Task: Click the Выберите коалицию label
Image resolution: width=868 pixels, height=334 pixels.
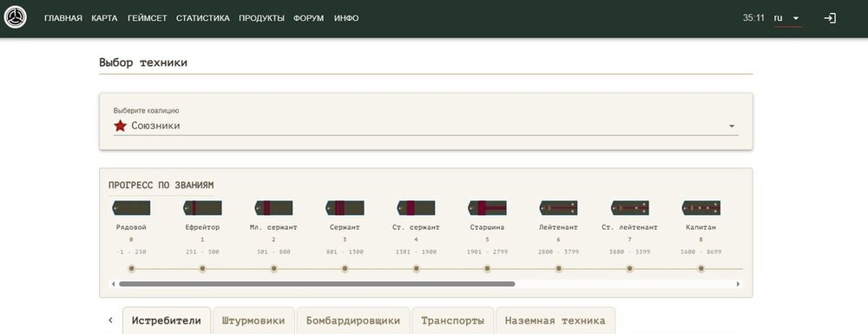Action: pos(146,110)
